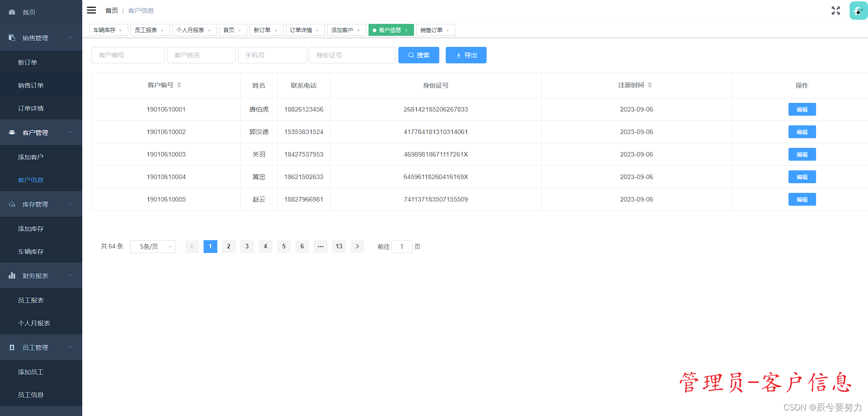This screenshot has height=416, width=868.
Task: Collapse the 客户管理 sidebar section
Action: point(70,132)
